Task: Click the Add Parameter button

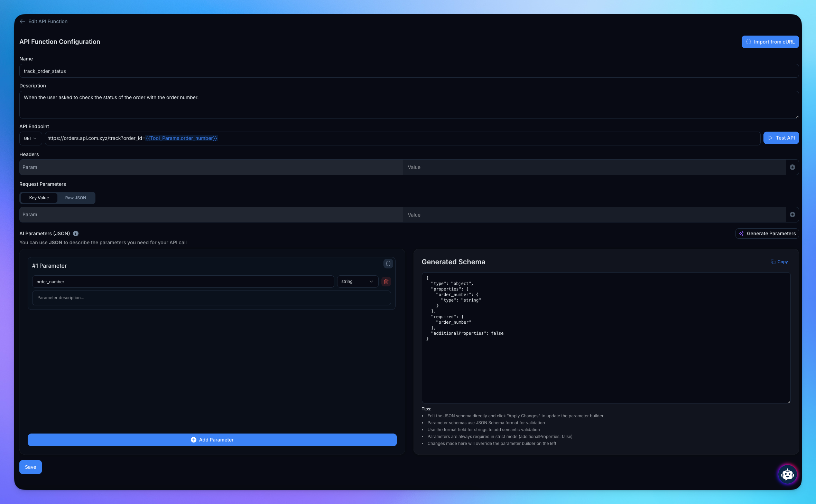Action: [212, 440]
